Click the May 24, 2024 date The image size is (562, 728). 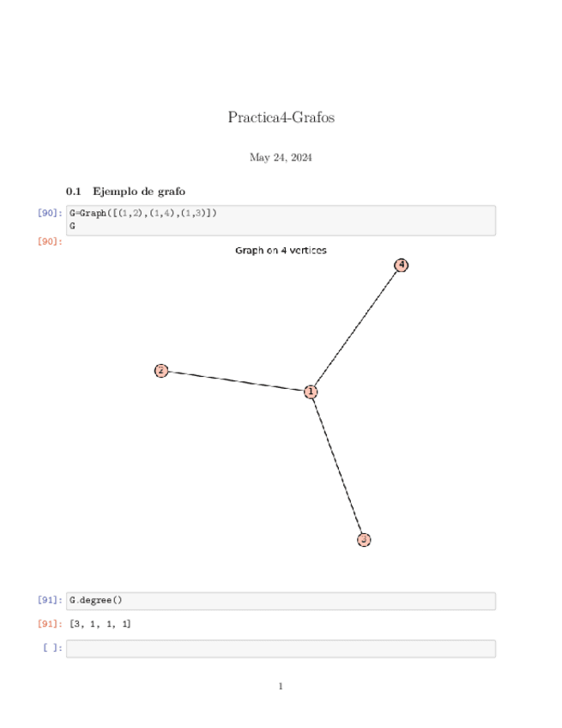281,158
